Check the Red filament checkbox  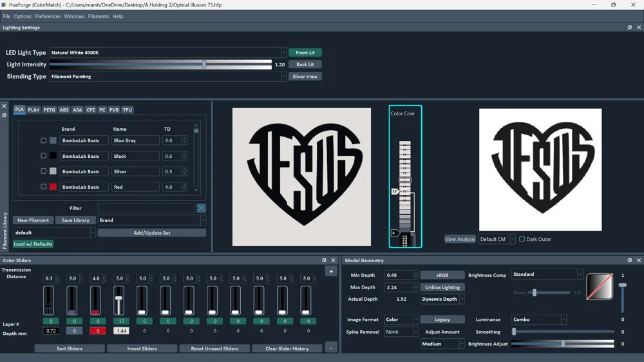(44, 187)
